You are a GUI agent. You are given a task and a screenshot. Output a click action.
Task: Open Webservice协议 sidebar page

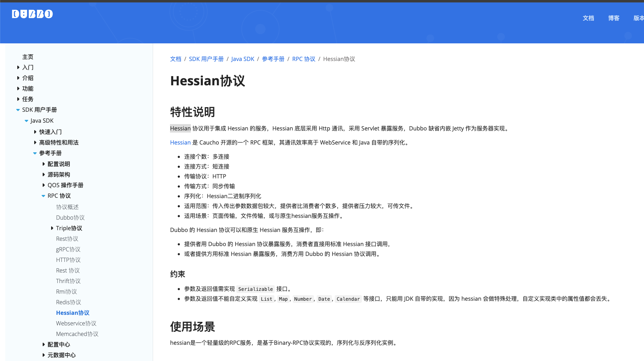pos(76,323)
